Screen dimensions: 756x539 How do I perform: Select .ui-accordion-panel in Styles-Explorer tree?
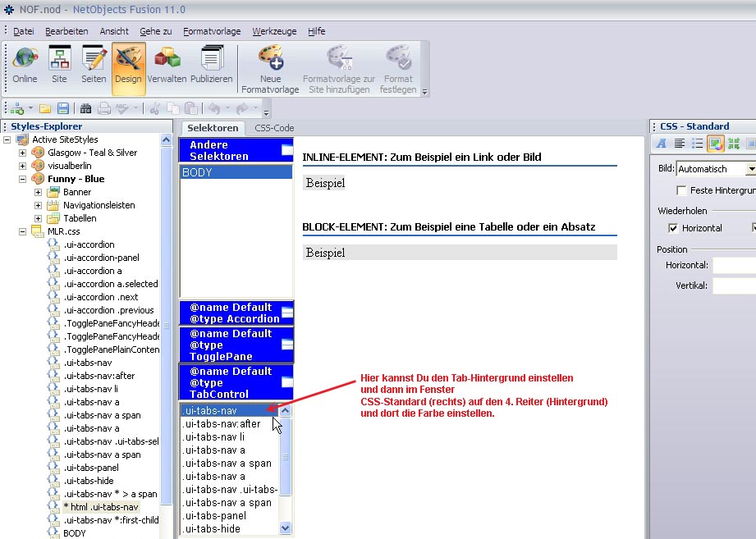pos(101,258)
